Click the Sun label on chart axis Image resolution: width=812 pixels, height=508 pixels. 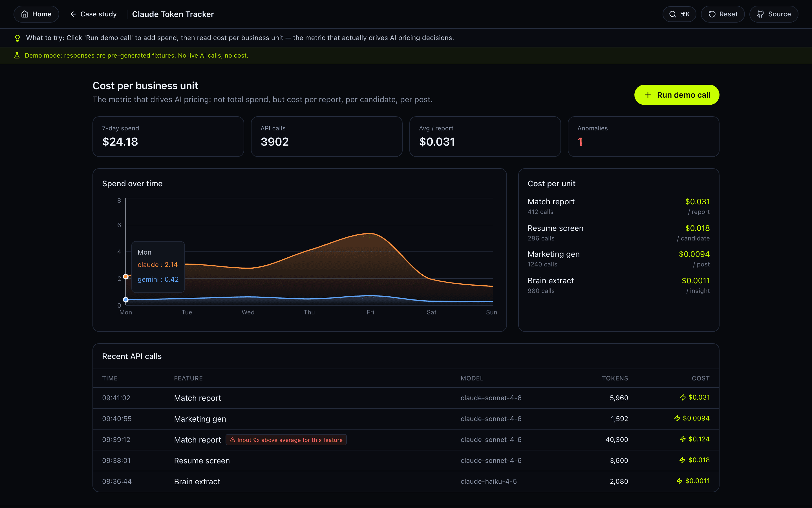click(491, 312)
